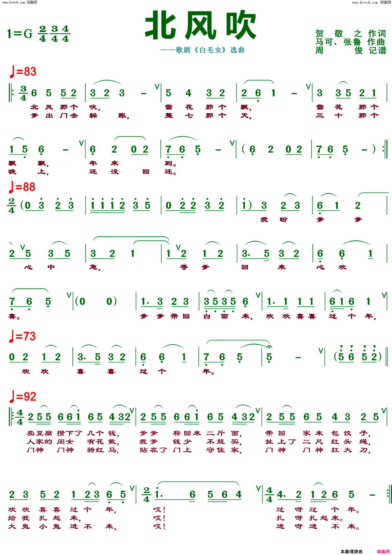Click the footer text 本曲谱源自
The height and width of the screenshot is (555, 392).
[351, 551]
